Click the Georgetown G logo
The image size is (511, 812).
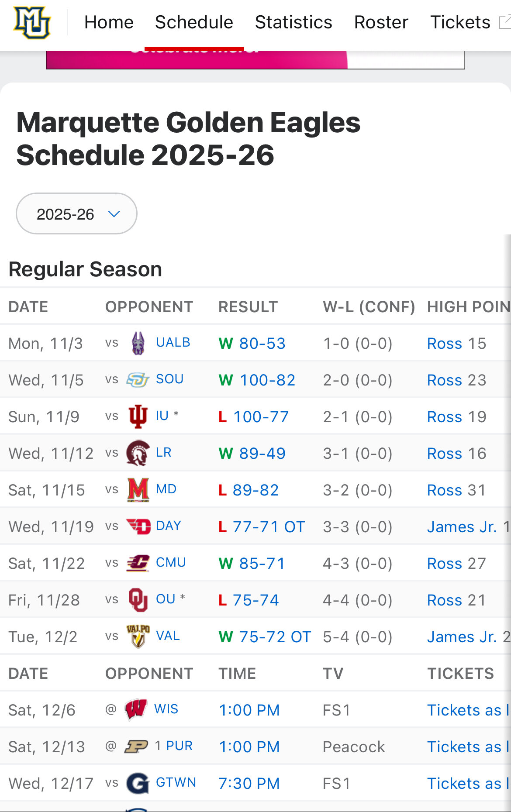tap(138, 783)
